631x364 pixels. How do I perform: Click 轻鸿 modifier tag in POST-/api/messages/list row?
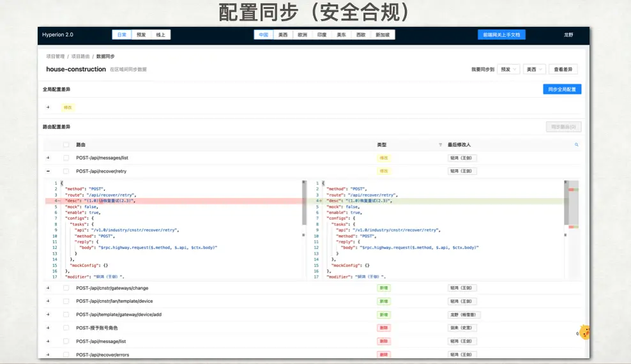click(x=462, y=158)
